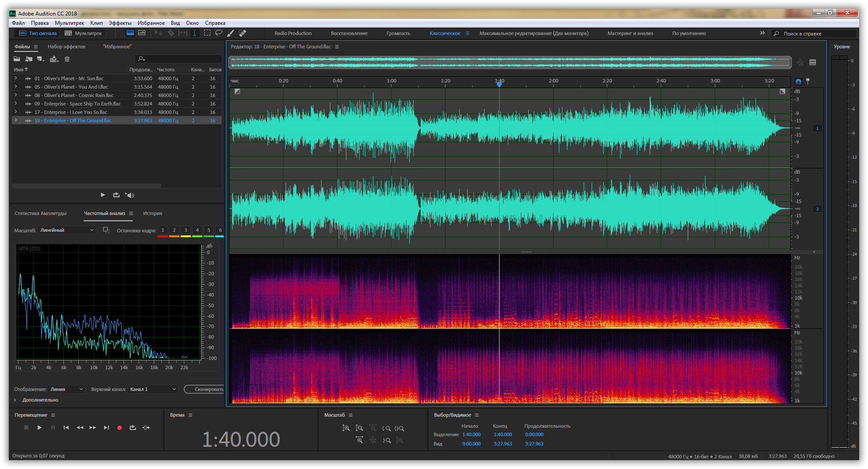Open the Эффекты menu

120,23
